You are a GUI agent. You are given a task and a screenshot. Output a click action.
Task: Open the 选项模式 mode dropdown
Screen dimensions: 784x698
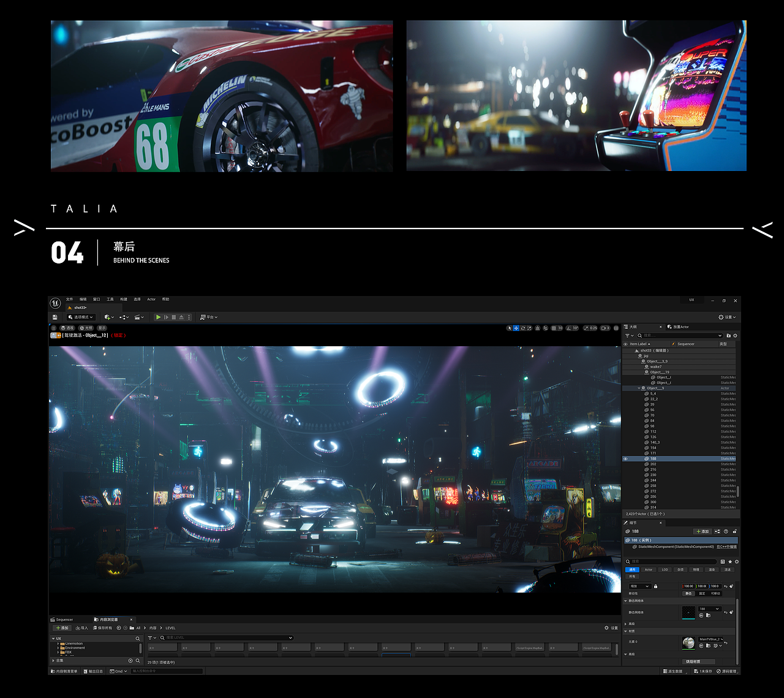tap(81, 317)
